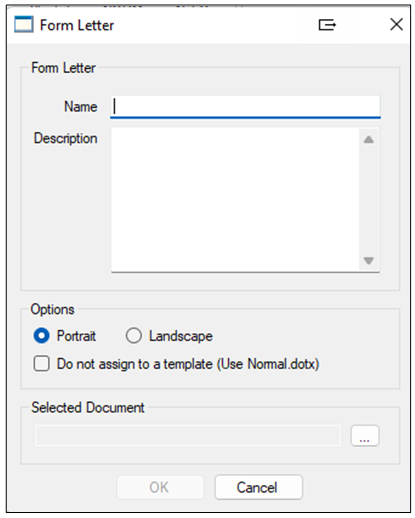Viewport: 415px width, 518px height.
Task: Click the Form Letter title bar text
Action: pyautogui.click(x=77, y=25)
